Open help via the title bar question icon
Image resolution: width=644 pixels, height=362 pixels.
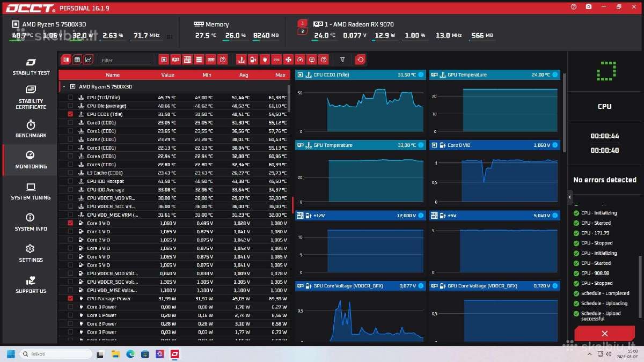click(x=574, y=7)
